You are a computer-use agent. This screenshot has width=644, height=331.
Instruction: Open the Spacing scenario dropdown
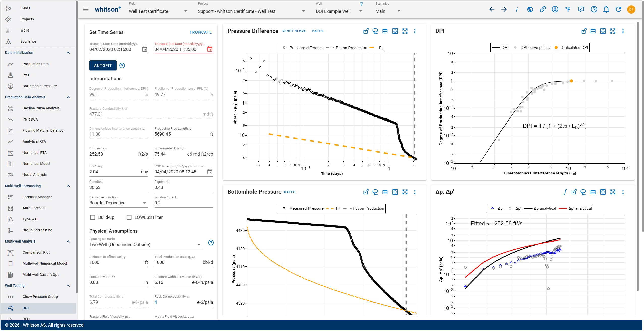pos(146,245)
